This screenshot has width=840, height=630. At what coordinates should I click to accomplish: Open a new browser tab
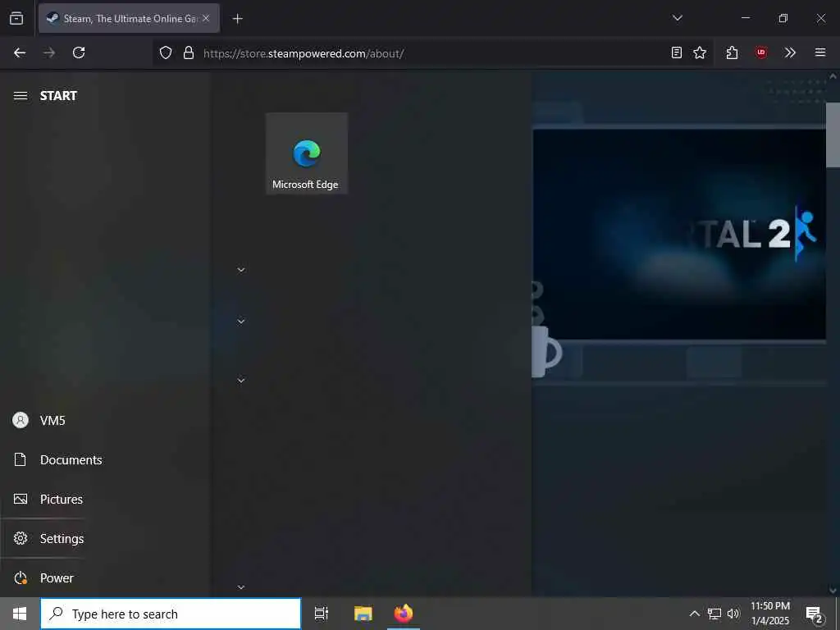tap(238, 19)
